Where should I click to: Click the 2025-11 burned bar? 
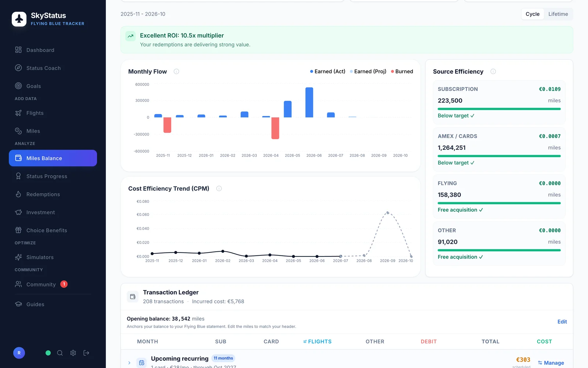(167, 125)
